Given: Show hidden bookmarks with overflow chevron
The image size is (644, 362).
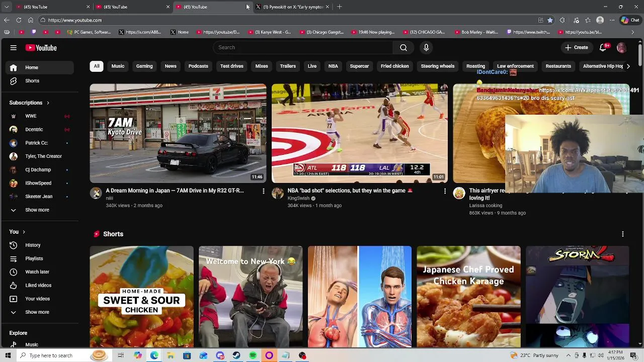Looking at the screenshot, I should 633,32.
